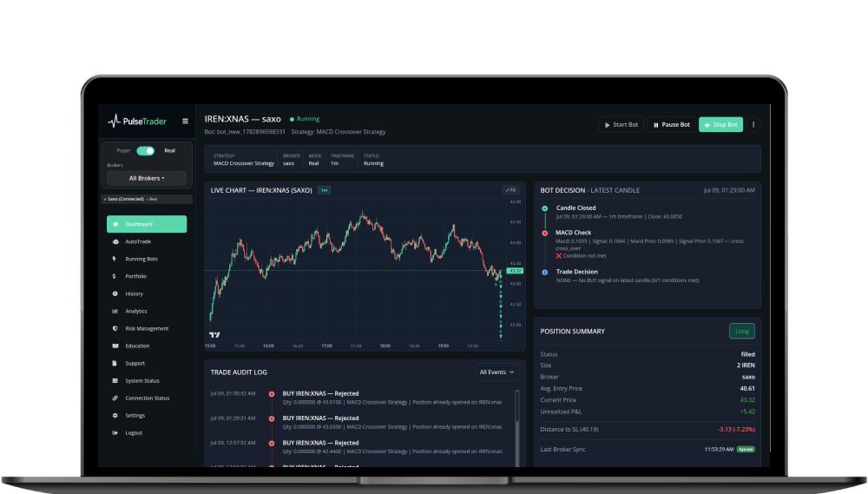868x494 pixels.
Task: Click the Connection Status link icon
Action: tap(115, 398)
